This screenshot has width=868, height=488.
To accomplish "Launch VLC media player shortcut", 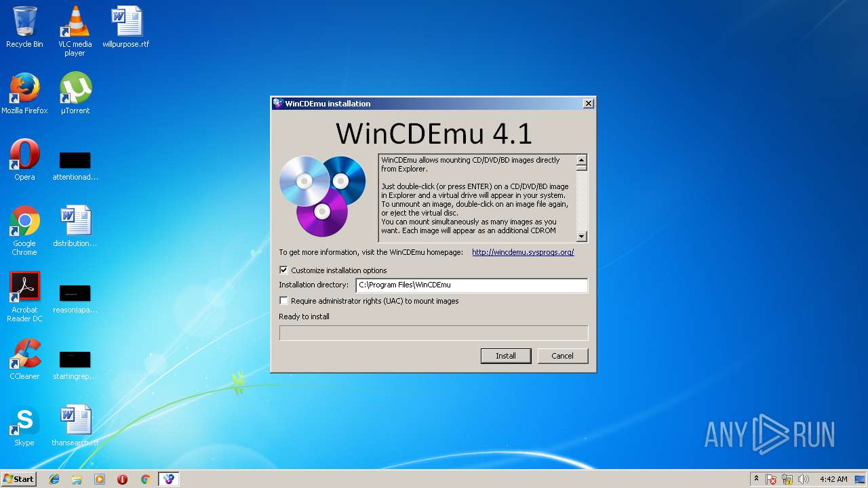I will click(x=75, y=31).
